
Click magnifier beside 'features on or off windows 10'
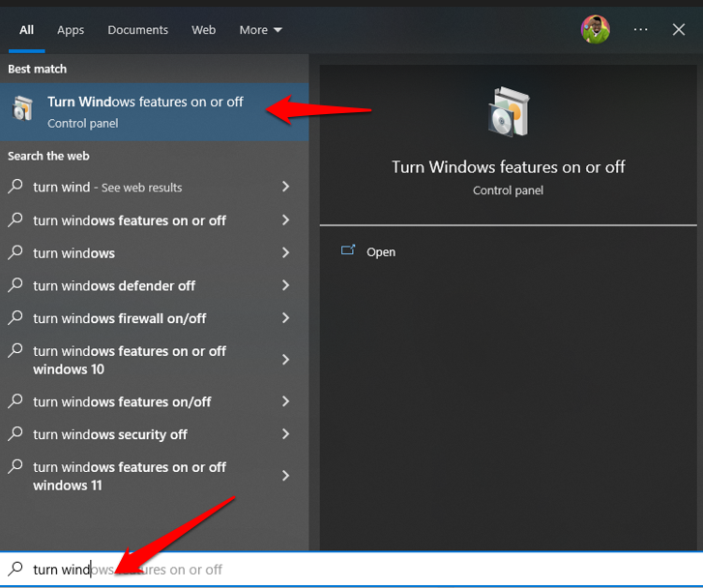(15, 350)
